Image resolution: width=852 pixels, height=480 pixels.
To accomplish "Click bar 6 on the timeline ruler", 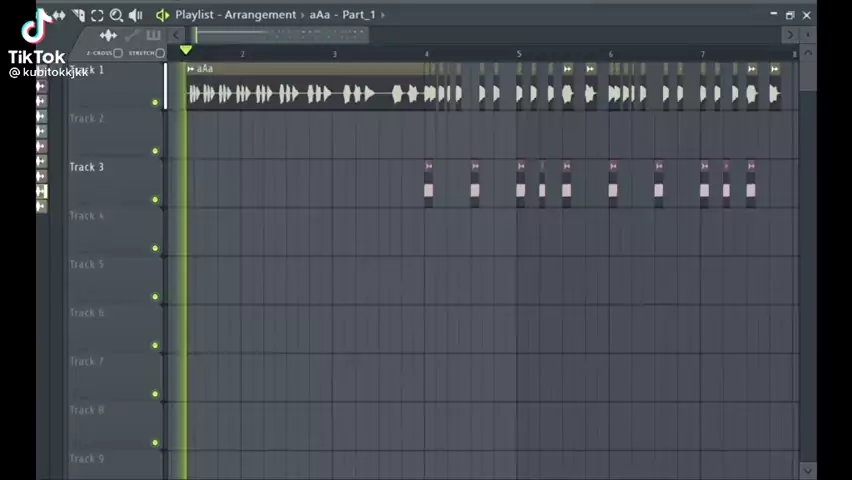I will point(611,54).
